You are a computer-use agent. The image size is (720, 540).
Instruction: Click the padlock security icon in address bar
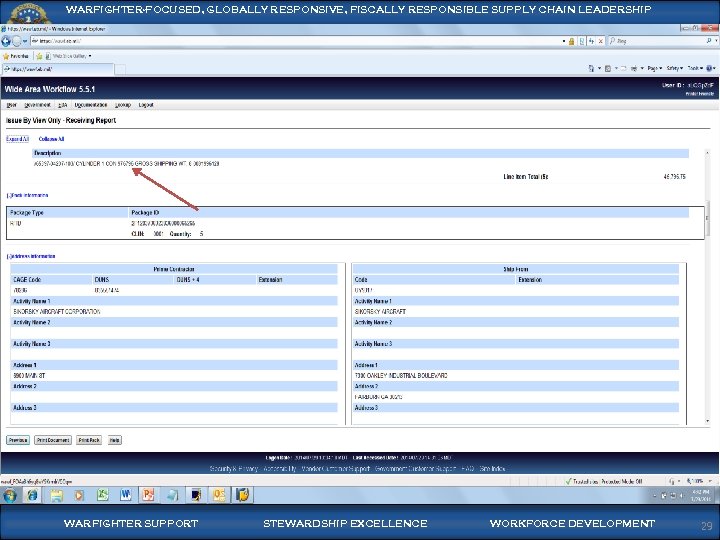click(x=571, y=41)
